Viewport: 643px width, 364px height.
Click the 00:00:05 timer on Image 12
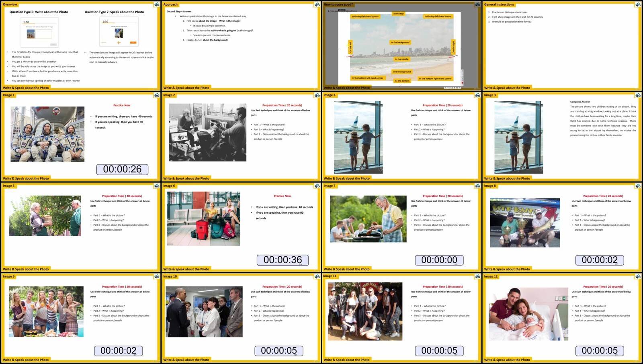[x=600, y=351]
